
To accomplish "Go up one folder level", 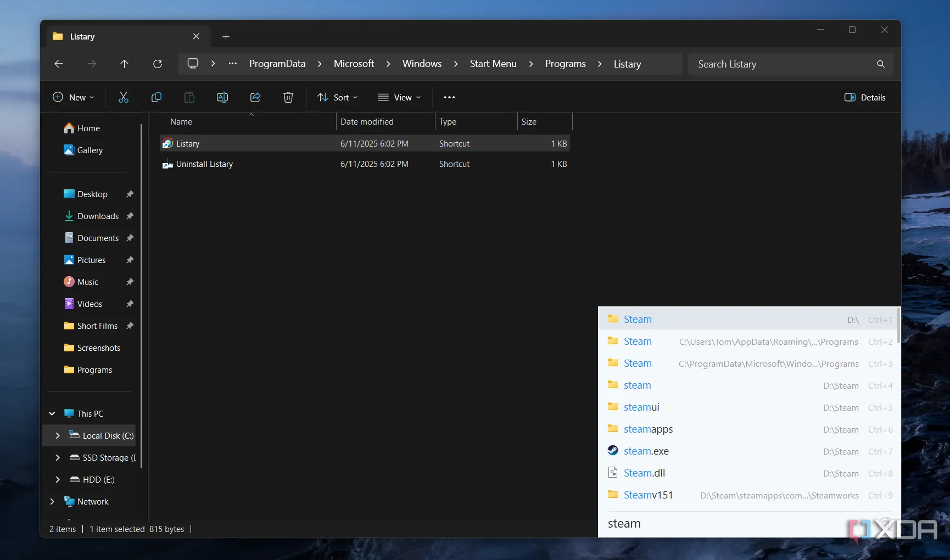I will pos(125,64).
